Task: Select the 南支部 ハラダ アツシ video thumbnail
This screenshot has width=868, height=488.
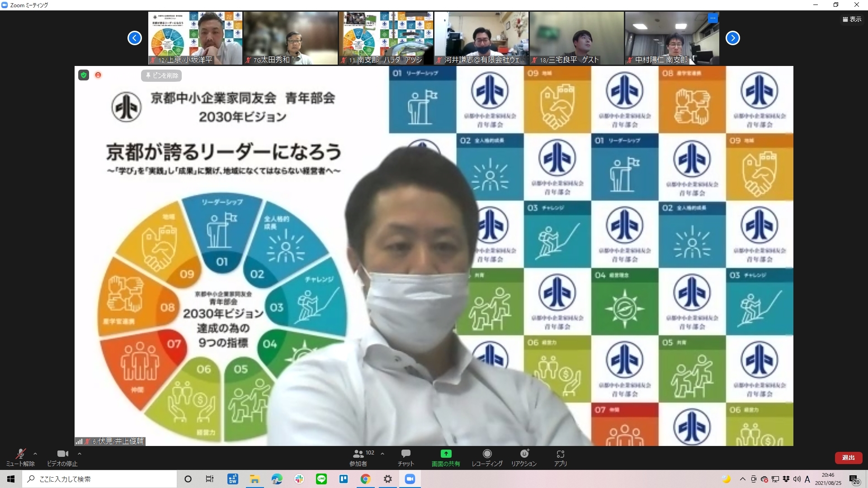Action: tap(386, 38)
